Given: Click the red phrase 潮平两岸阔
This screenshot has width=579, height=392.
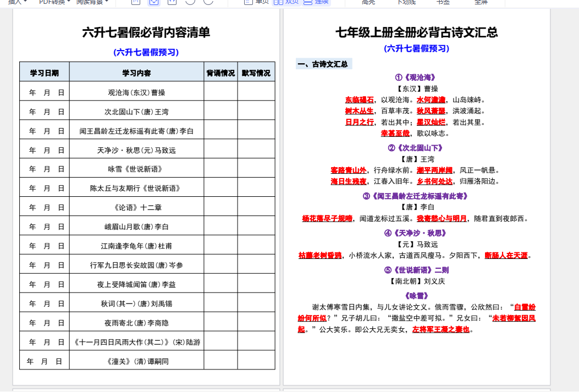Looking at the screenshot, I should [434, 170].
